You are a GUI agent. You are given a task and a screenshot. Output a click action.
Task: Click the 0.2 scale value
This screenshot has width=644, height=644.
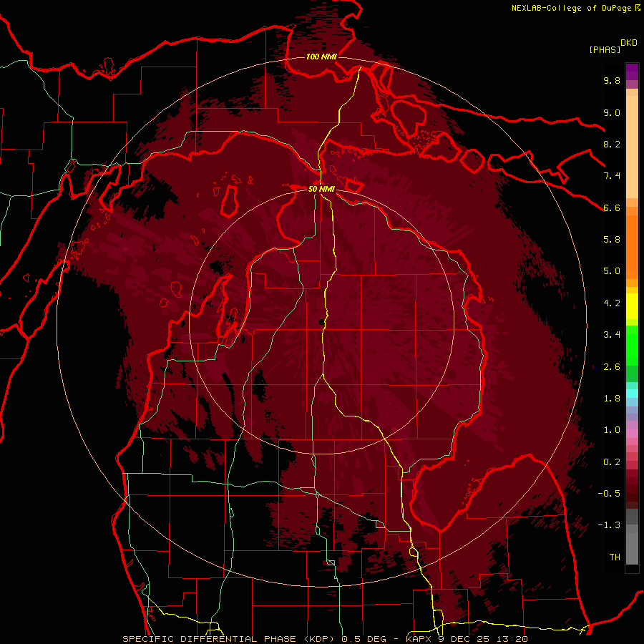pyautogui.click(x=612, y=462)
